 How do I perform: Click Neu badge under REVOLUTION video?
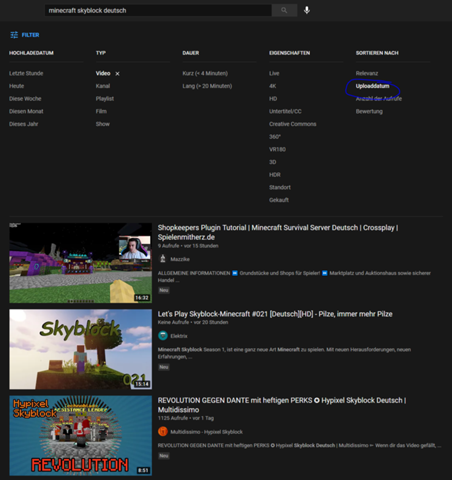(x=164, y=455)
